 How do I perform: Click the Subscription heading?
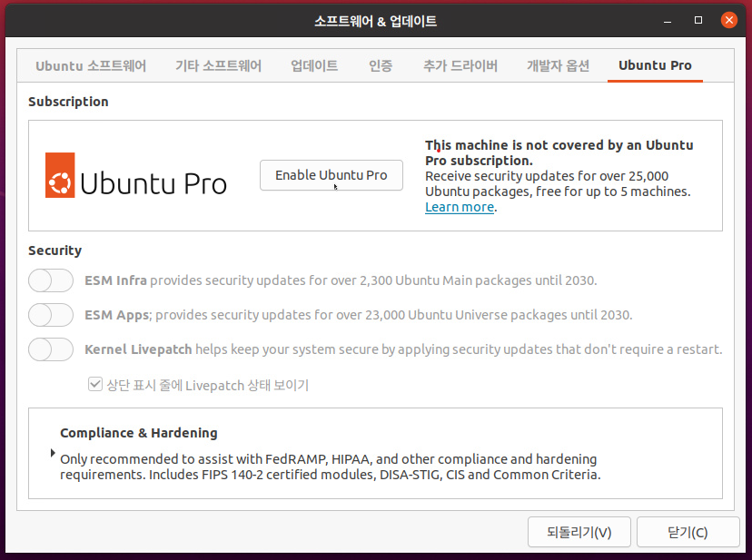(x=68, y=102)
